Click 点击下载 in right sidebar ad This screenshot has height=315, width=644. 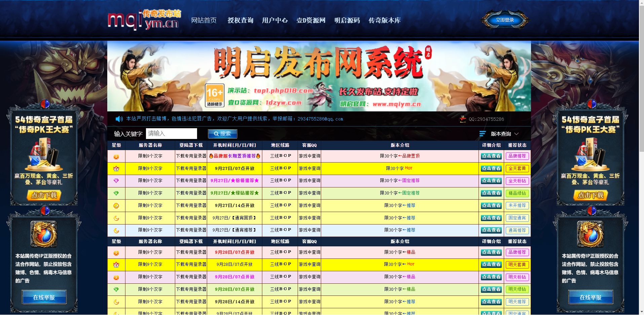coord(591,196)
